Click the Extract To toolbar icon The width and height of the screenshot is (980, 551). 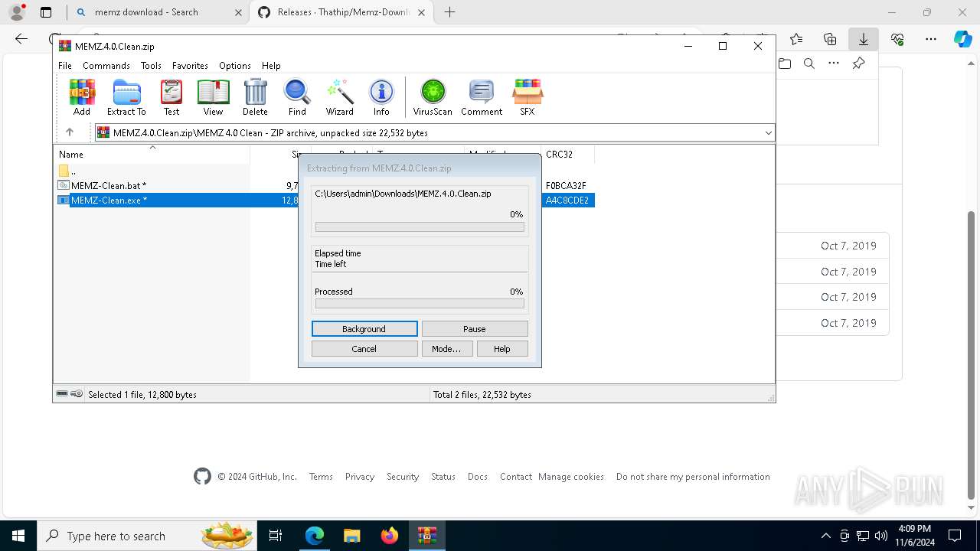click(x=126, y=97)
